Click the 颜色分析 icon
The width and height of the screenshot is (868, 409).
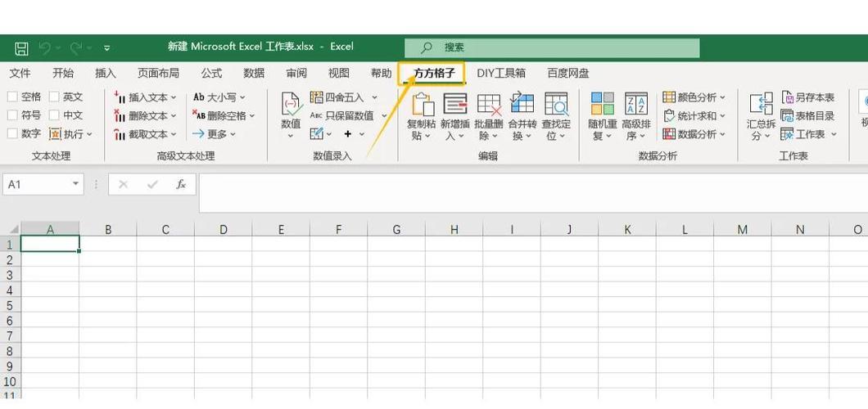click(x=669, y=97)
